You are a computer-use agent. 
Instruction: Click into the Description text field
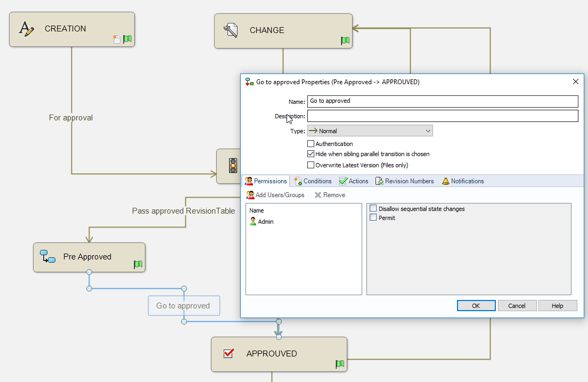pyautogui.click(x=442, y=116)
